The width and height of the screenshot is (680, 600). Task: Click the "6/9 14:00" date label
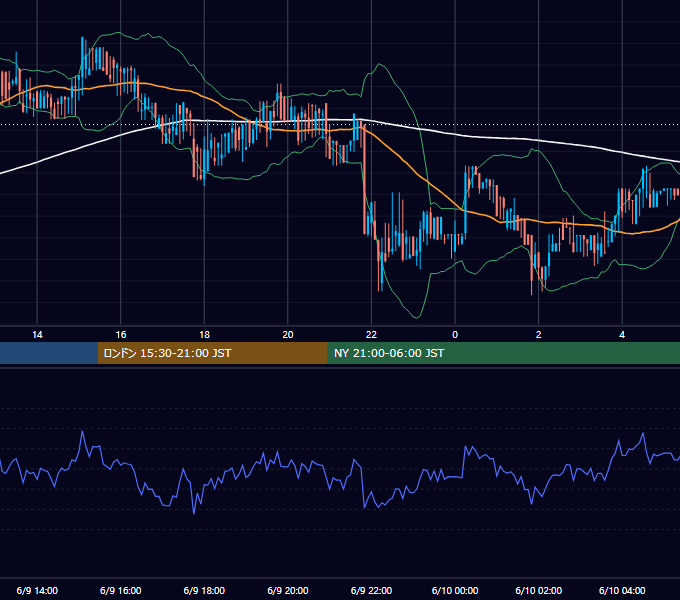[x=37, y=590]
